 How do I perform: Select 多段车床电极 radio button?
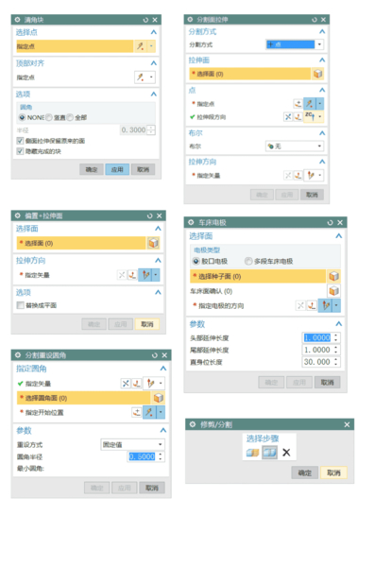tap(248, 261)
